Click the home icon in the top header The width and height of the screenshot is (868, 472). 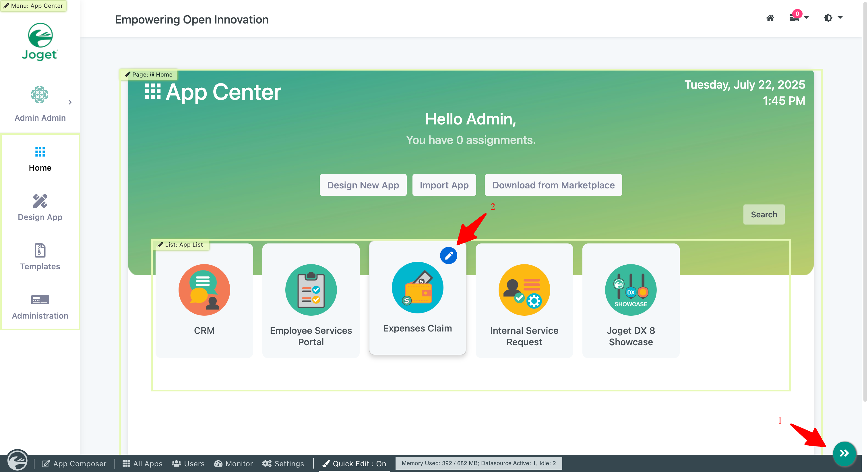[770, 18]
